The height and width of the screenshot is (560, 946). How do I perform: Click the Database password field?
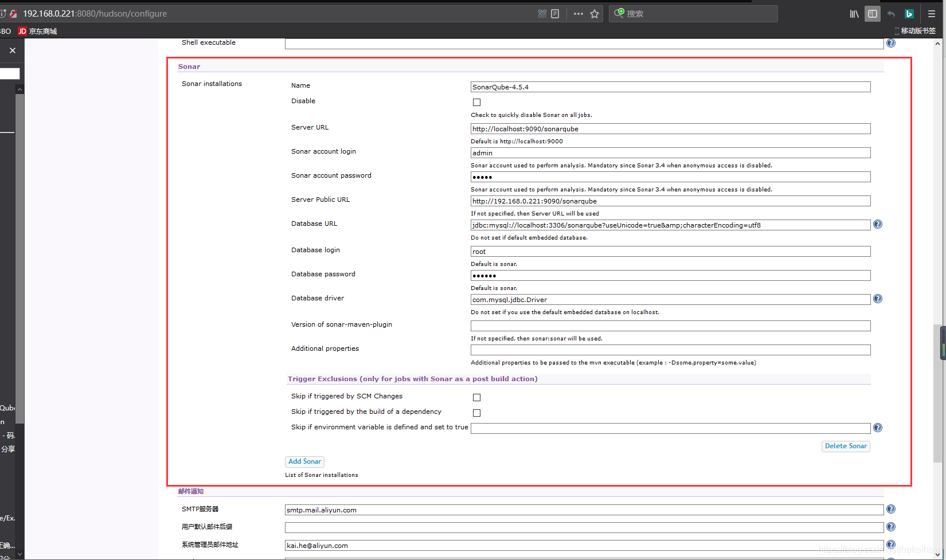coord(670,276)
